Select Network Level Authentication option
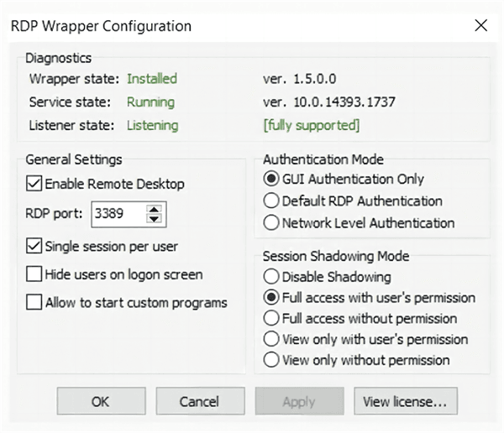The image size is (504, 433). pyautogui.click(x=271, y=223)
